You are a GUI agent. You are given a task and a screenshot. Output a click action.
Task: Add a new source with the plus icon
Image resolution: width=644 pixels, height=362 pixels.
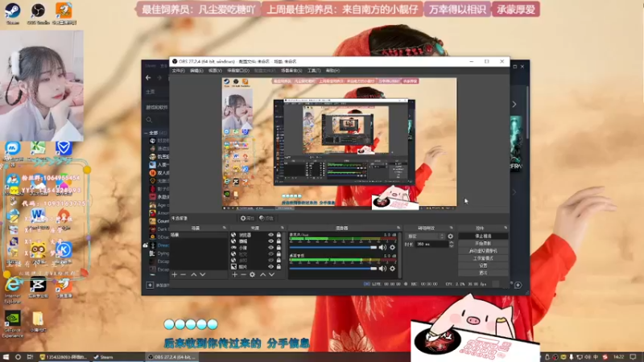234,274
